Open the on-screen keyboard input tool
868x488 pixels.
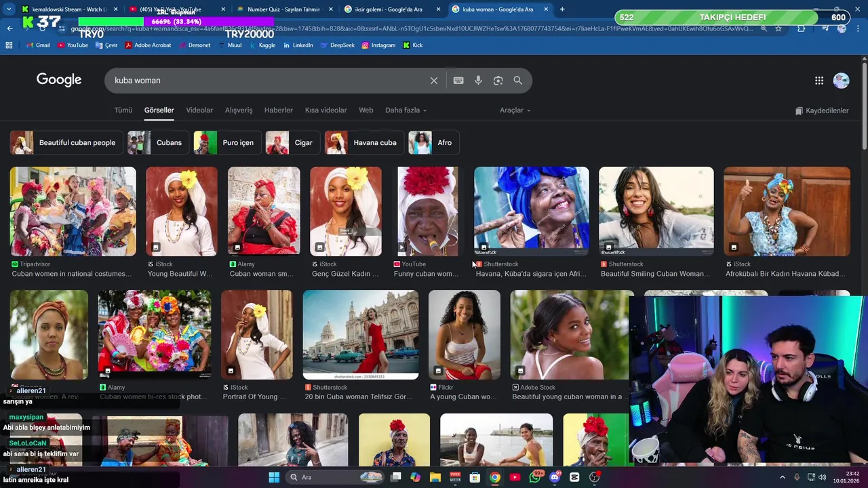[x=458, y=81]
